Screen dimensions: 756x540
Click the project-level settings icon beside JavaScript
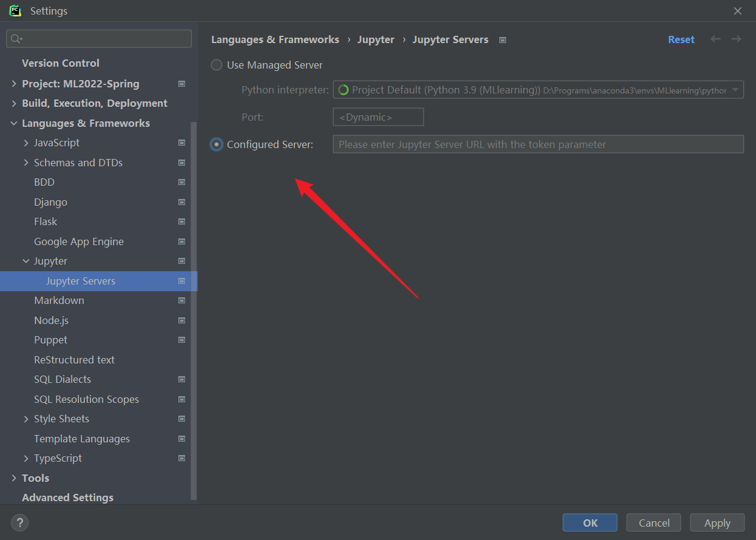click(181, 143)
